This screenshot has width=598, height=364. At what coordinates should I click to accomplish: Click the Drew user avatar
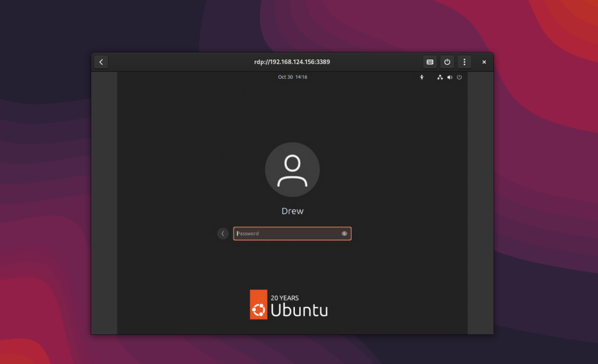(x=292, y=170)
